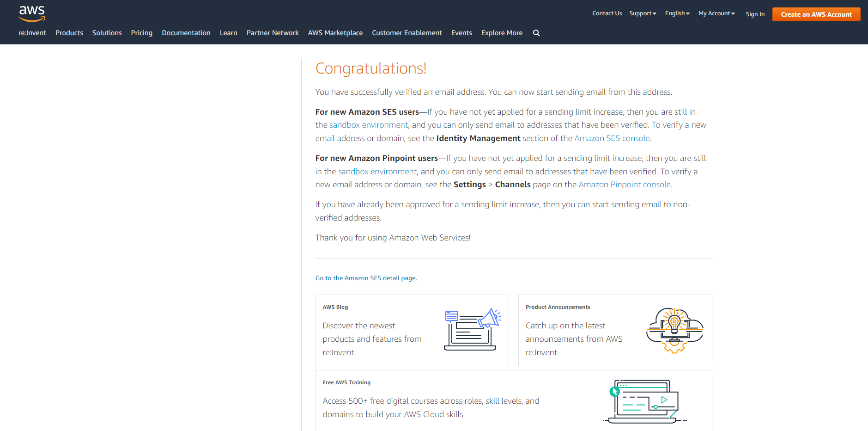
Task: Click the Sign In link
Action: 755,14
